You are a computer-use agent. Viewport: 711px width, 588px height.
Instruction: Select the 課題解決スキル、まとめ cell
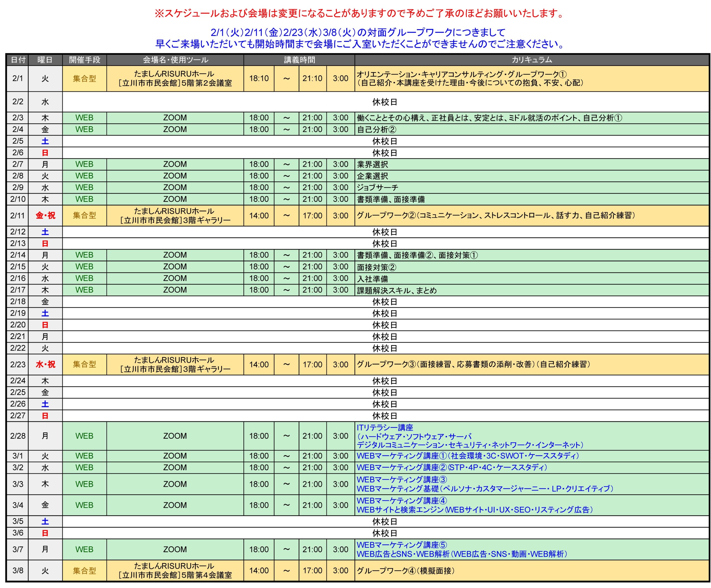532,290
